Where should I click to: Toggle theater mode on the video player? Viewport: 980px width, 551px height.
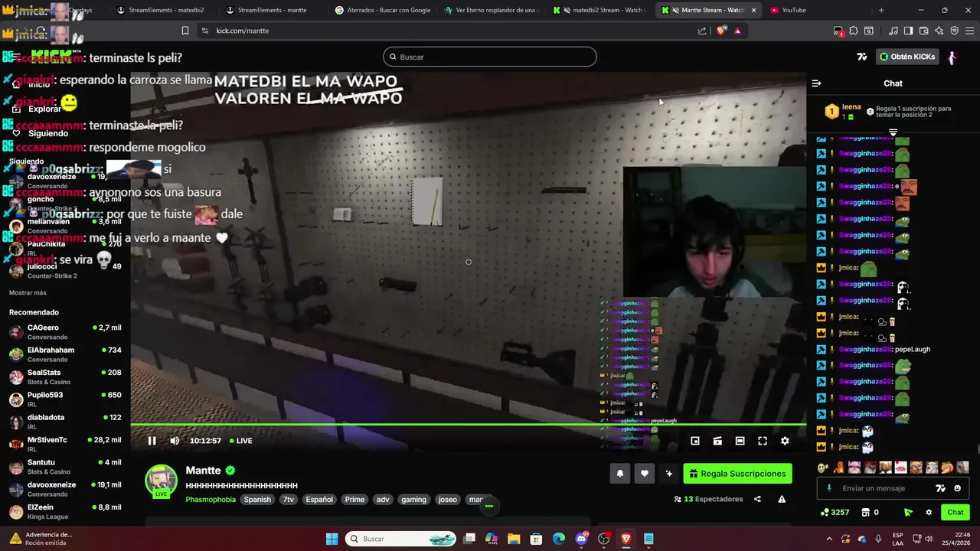point(740,441)
